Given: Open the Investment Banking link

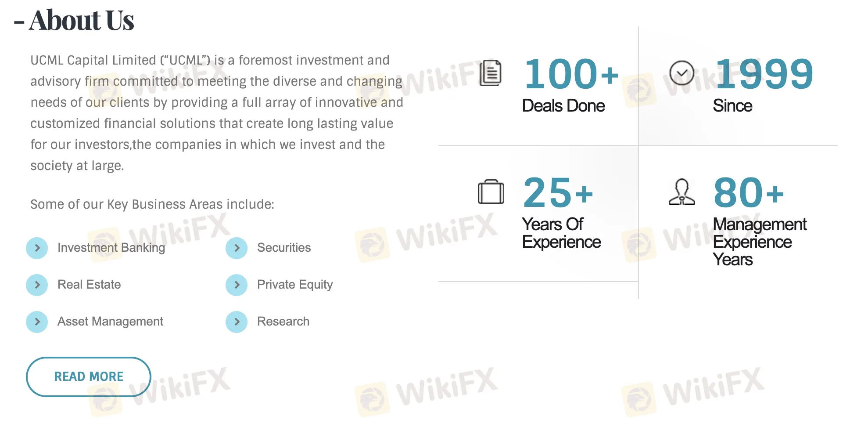Looking at the screenshot, I should (x=111, y=248).
